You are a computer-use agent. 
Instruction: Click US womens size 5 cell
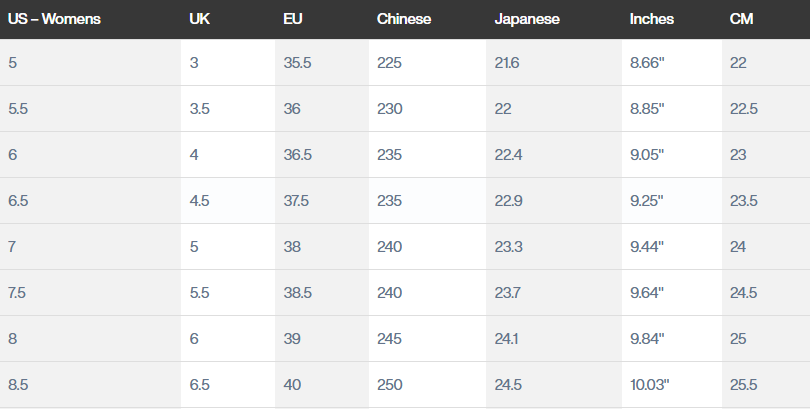pyautogui.click(x=13, y=63)
